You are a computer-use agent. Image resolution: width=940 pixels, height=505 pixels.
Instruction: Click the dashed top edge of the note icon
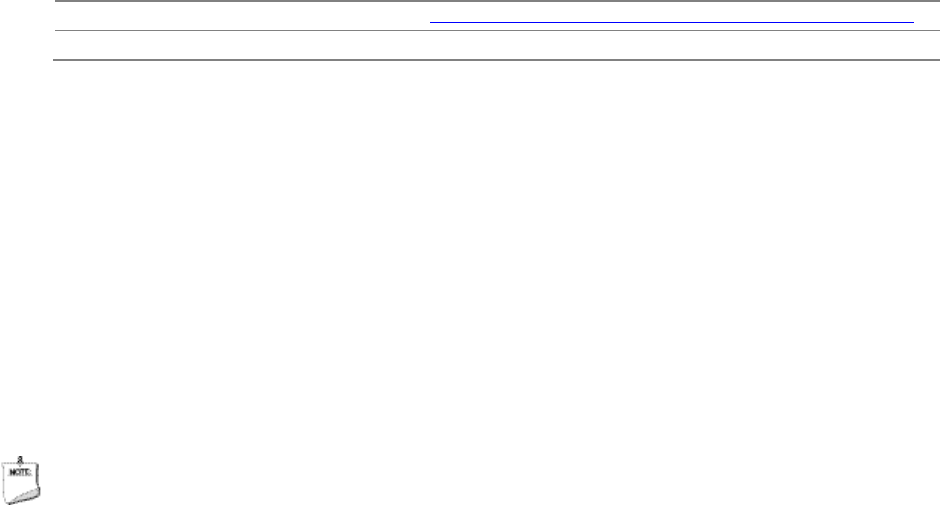pos(19,464)
